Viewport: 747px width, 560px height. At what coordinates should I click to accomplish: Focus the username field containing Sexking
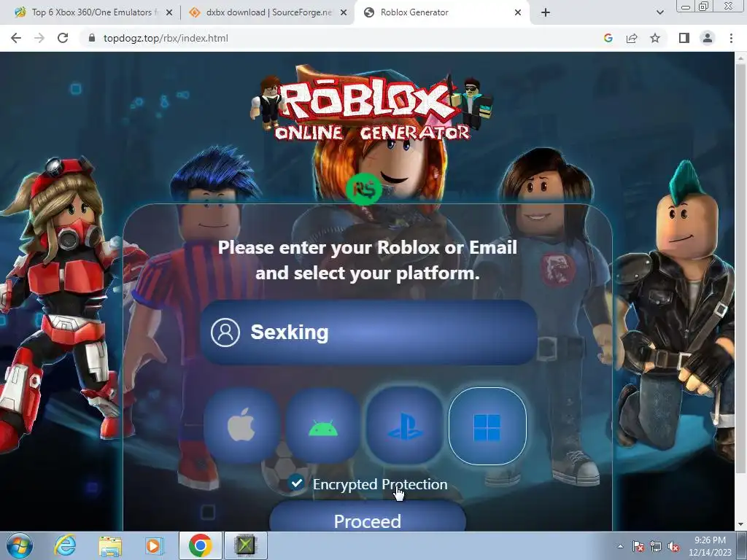(368, 332)
